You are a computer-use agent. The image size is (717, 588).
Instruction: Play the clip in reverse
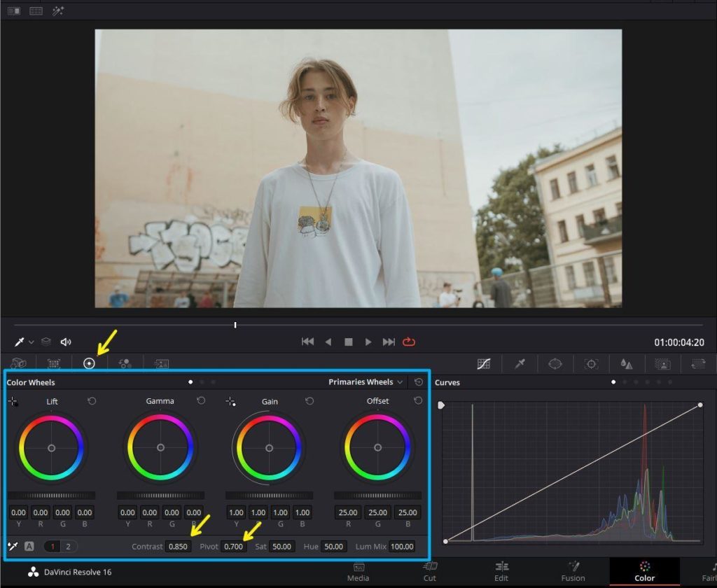click(328, 342)
